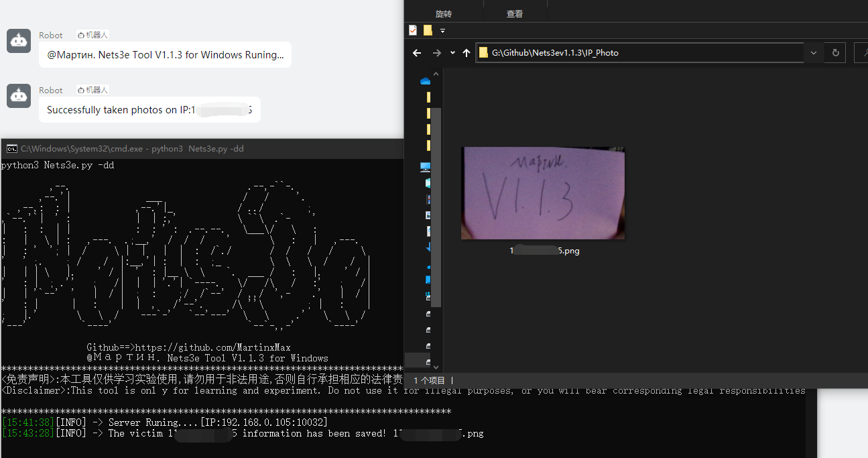Click the .png file name under the thumbnail
The image size is (868, 458).
[x=544, y=251]
